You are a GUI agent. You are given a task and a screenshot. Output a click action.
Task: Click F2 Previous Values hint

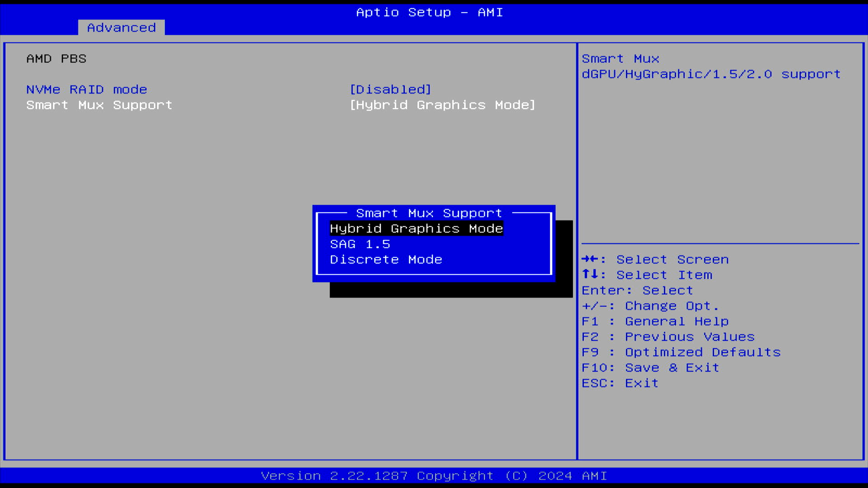[x=668, y=337]
